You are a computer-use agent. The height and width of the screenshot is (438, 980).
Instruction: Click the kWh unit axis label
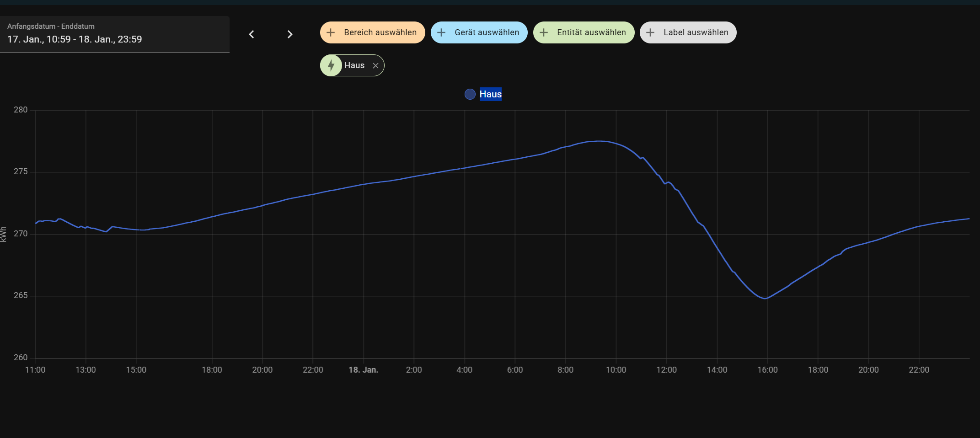[4, 234]
